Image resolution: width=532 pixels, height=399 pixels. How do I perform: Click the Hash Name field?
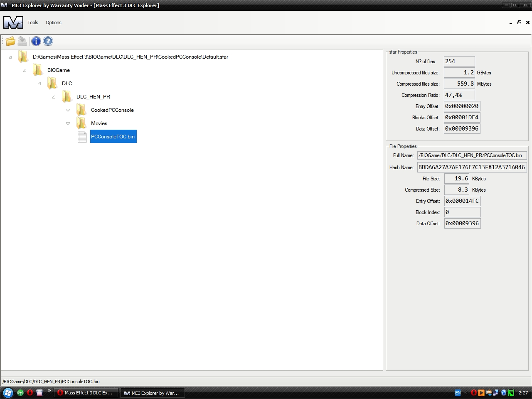click(472, 167)
